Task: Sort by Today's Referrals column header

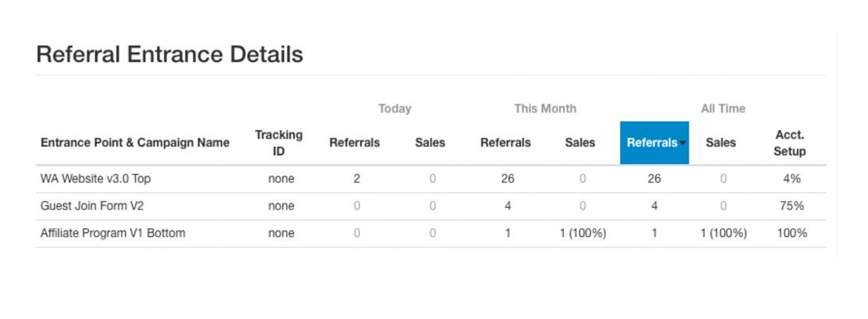Action: click(354, 143)
